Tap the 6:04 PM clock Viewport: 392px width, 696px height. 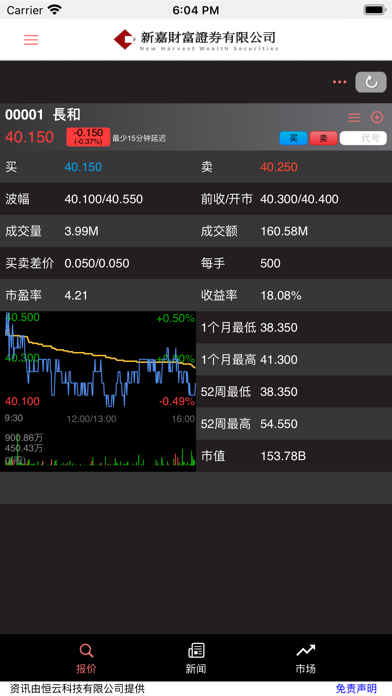coord(196,10)
